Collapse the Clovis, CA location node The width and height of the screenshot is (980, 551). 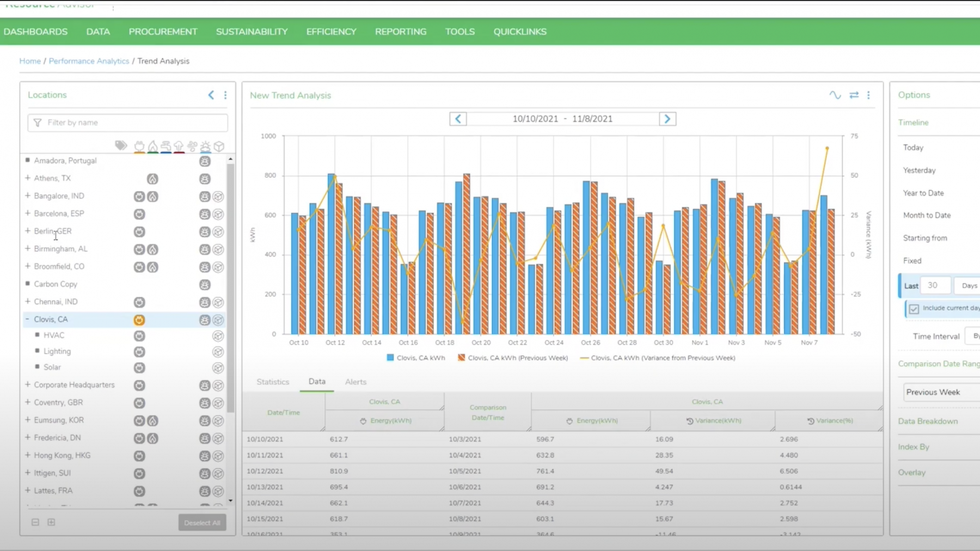pyautogui.click(x=28, y=319)
